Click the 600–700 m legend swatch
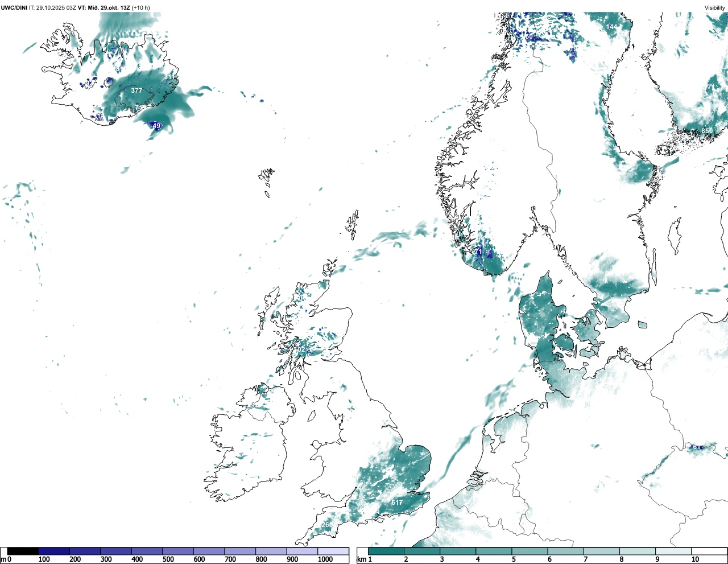Viewport: 728px width, 564px height. 209,551
